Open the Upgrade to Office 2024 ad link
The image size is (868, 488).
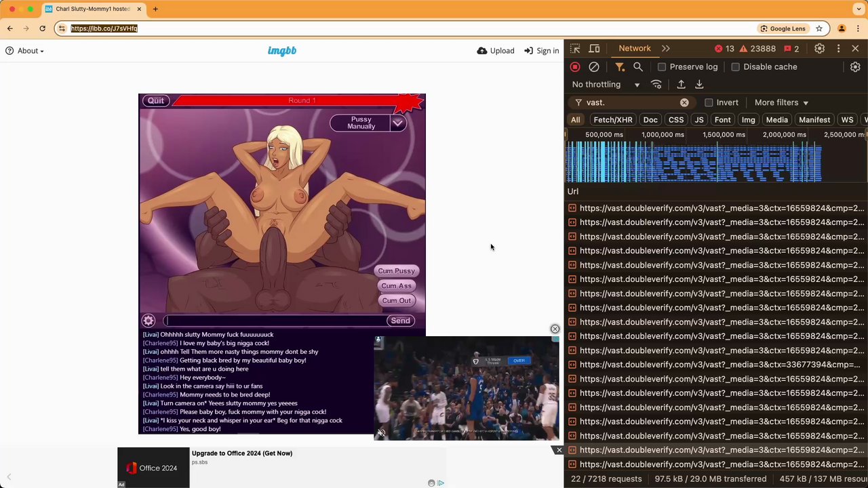pyautogui.click(x=242, y=453)
